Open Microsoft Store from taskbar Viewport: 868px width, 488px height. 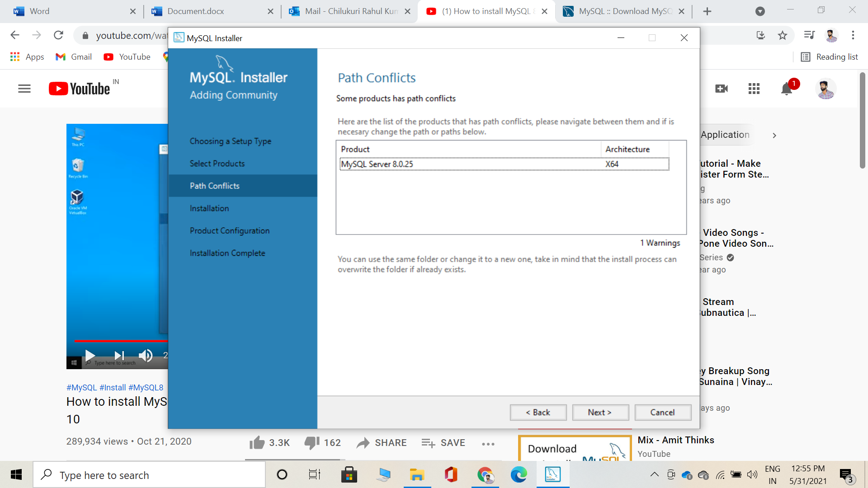pyautogui.click(x=349, y=474)
